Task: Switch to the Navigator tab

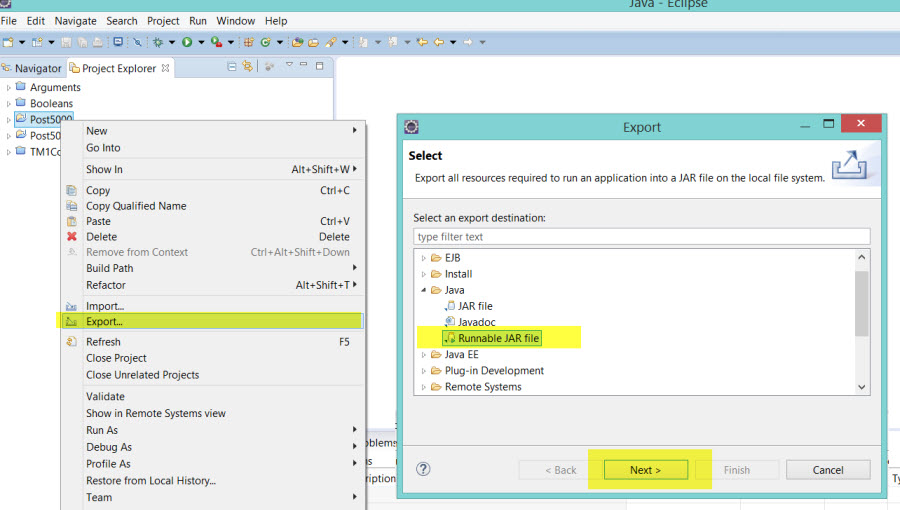Action: [x=33, y=68]
